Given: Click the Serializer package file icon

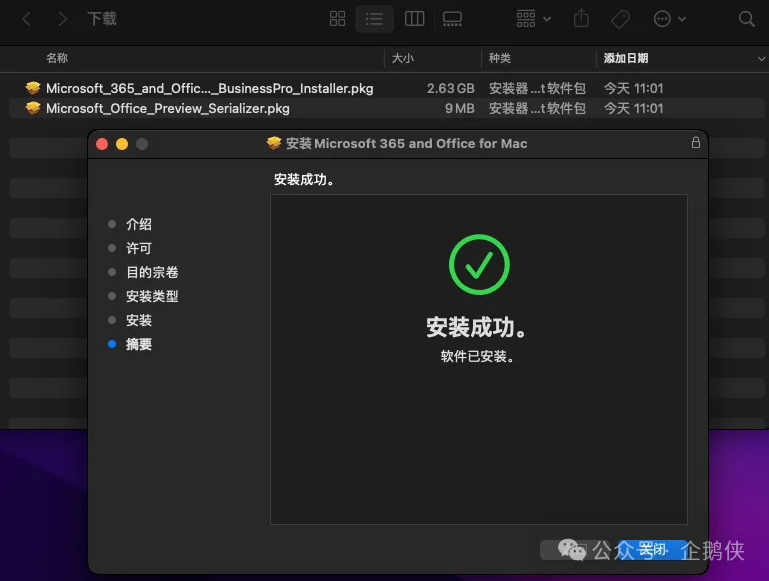Looking at the screenshot, I should (x=33, y=108).
